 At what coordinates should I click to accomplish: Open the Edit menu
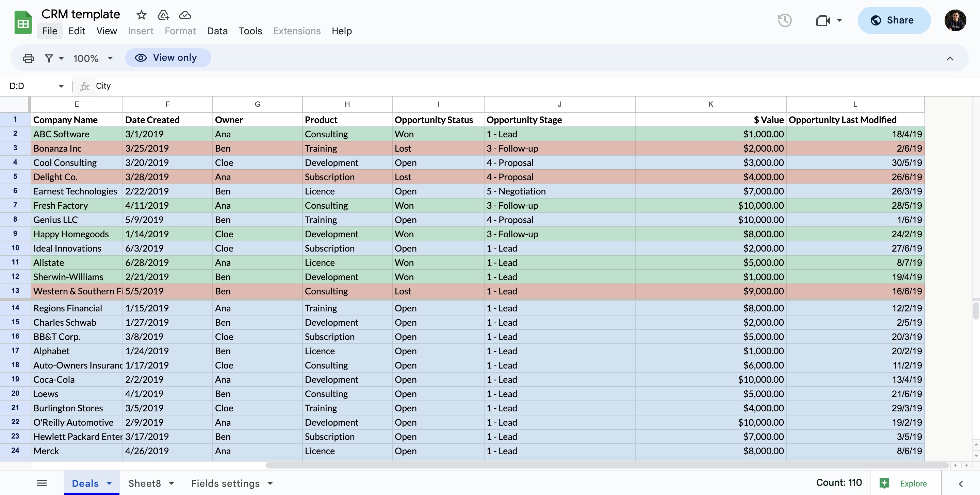(x=77, y=31)
